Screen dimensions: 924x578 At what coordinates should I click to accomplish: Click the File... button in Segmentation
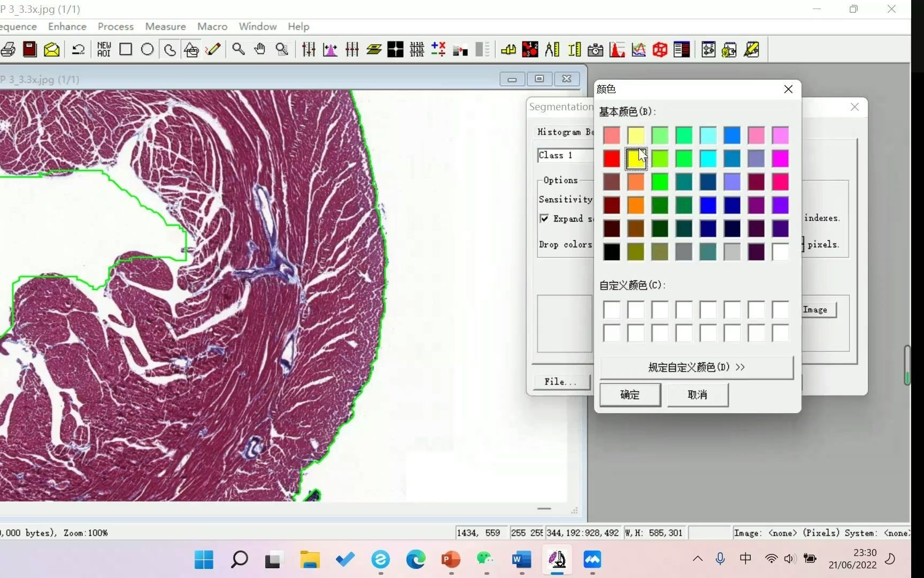coord(560,382)
